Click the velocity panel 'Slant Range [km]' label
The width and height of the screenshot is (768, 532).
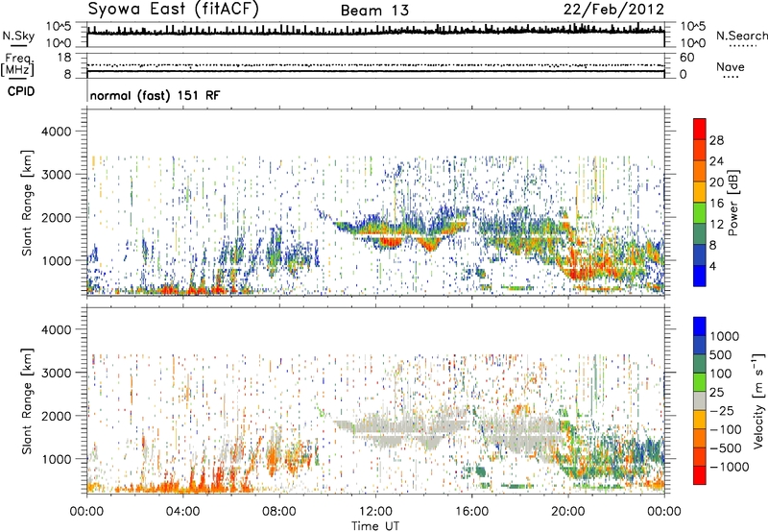click(x=27, y=401)
